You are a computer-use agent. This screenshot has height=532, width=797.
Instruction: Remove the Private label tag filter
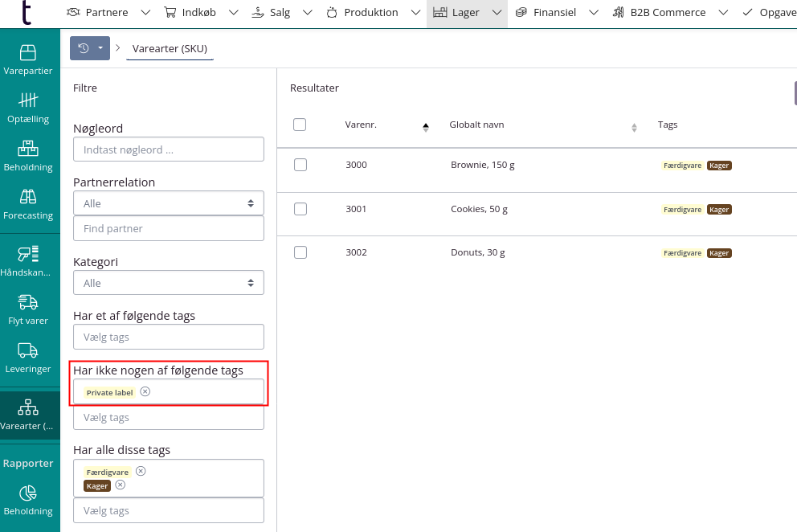pos(145,391)
